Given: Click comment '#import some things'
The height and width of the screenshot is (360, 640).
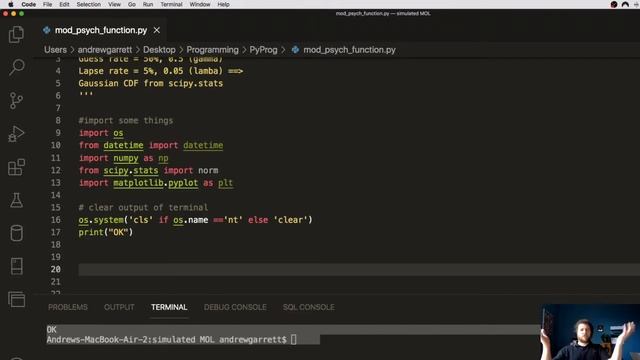Looking at the screenshot, I should click(126, 120).
